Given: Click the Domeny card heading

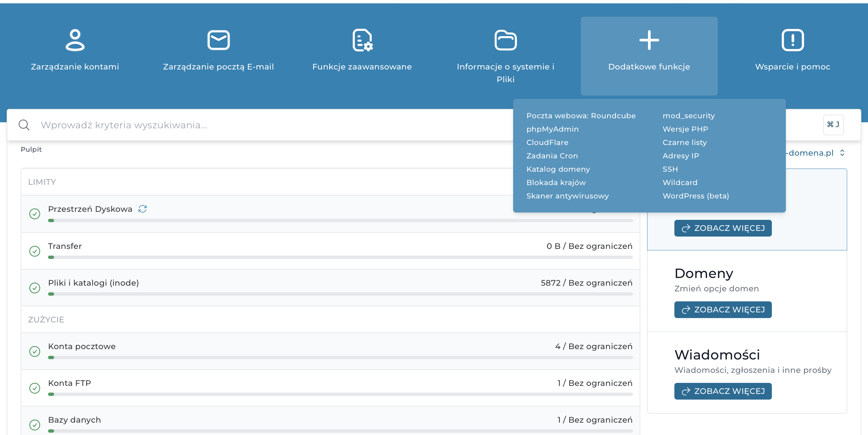Looking at the screenshot, I should pos(703,273).
